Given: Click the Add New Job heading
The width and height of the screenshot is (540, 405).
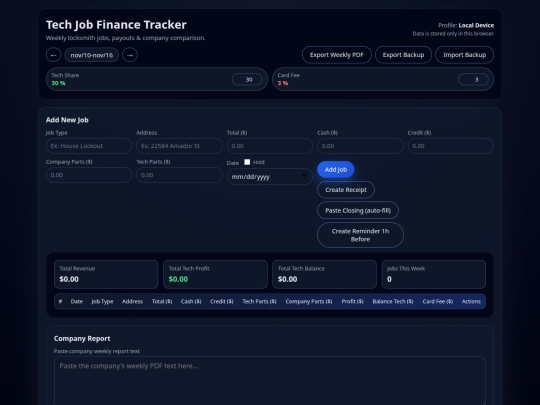Looking at the screenshot, I should (67, 120).
